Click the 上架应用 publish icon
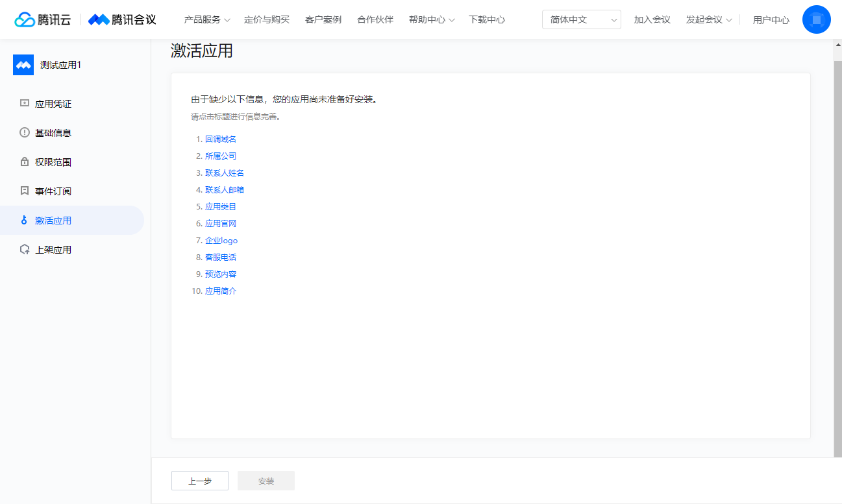Screen dimensions: 842x504 pyautogui.click(x=25, y=249)
